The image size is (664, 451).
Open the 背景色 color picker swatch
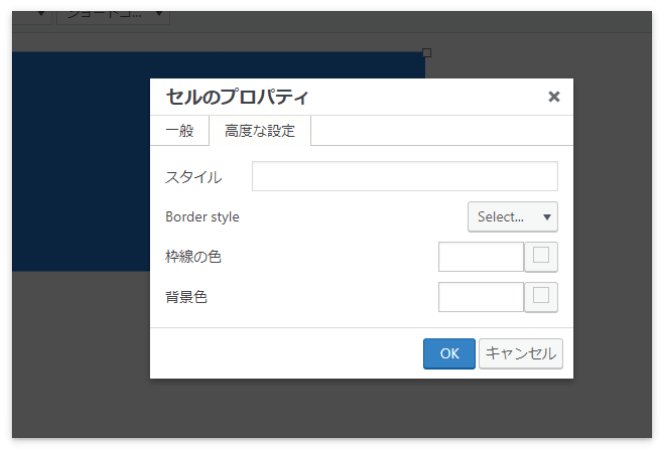pos(541,297)
